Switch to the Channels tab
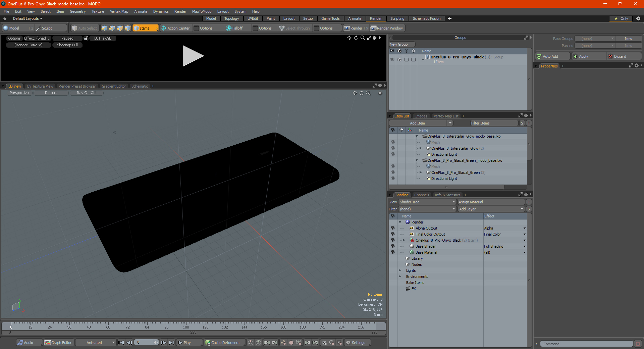This screenshot has width=644, height=349. pos(421,195)
